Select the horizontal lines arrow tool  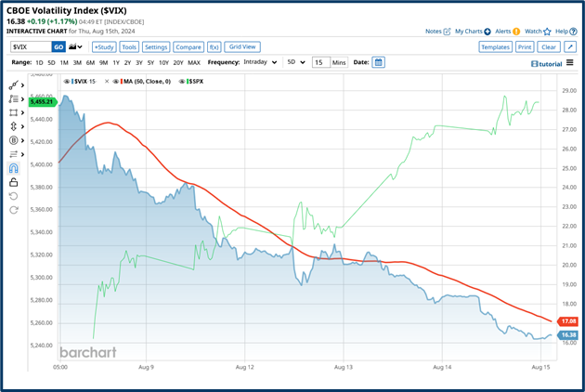13,154
